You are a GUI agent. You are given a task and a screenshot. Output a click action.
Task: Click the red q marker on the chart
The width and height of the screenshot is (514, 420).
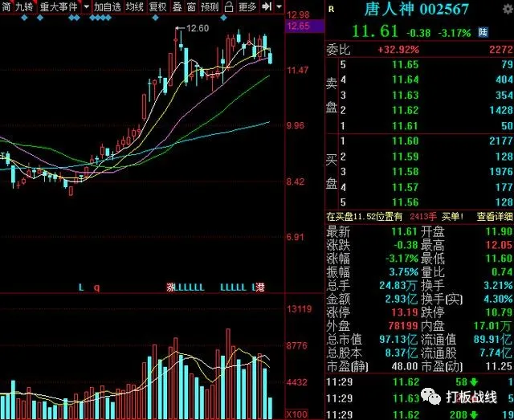point(96,287)
